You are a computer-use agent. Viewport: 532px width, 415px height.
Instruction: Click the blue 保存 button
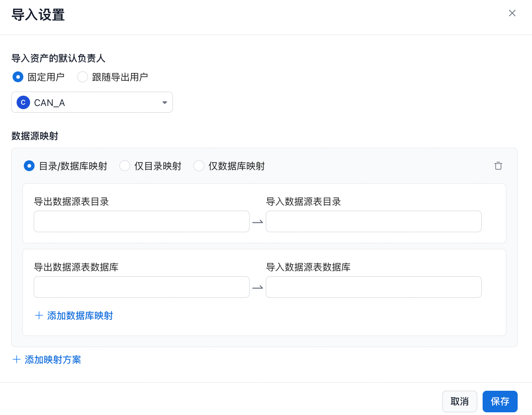tap(500, 402)
